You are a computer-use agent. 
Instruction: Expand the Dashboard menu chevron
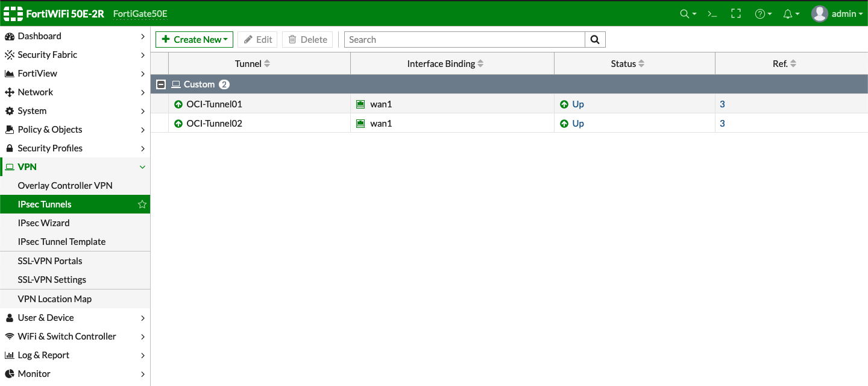(142, 36)
